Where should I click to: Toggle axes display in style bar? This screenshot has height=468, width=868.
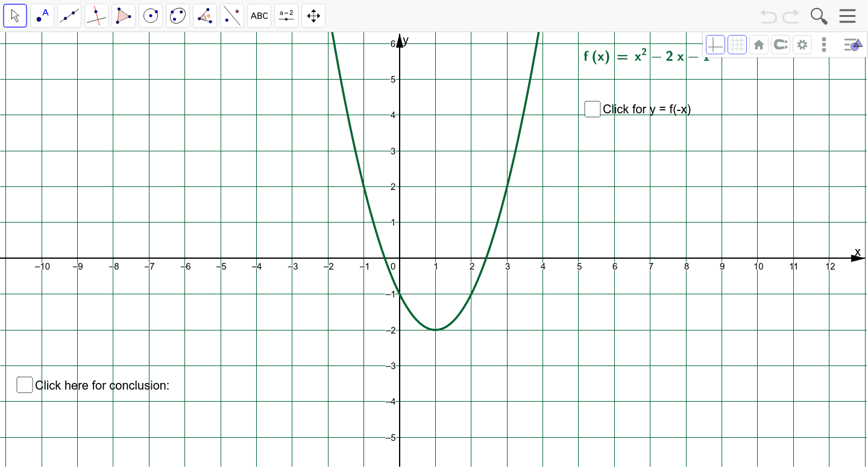pos(715,45)
